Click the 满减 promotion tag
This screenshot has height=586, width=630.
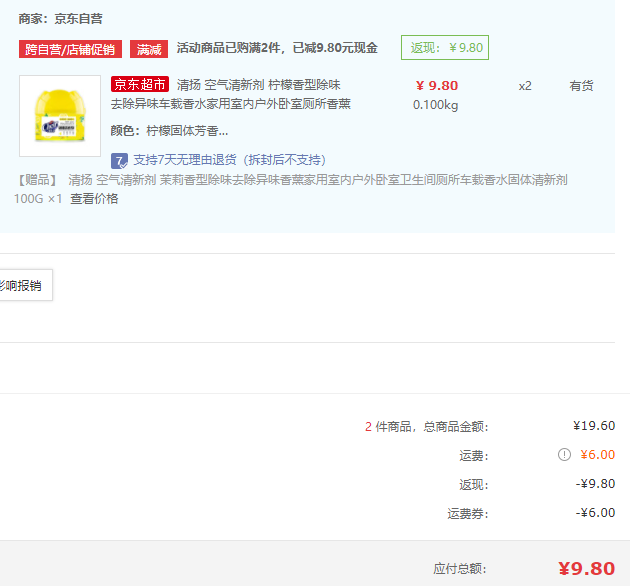(x=149, y=49)
